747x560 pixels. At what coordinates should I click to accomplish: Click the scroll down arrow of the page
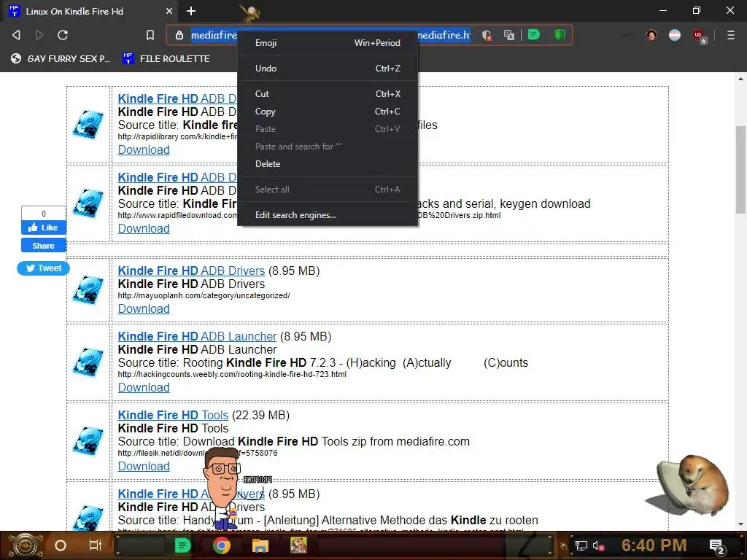coord(740,524)
